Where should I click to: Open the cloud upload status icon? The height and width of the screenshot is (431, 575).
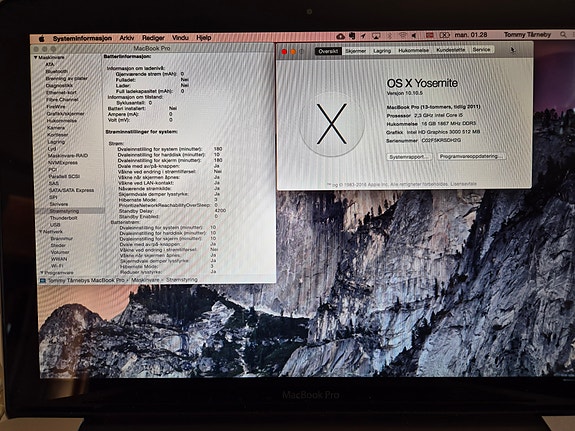[x=340, y=36]
